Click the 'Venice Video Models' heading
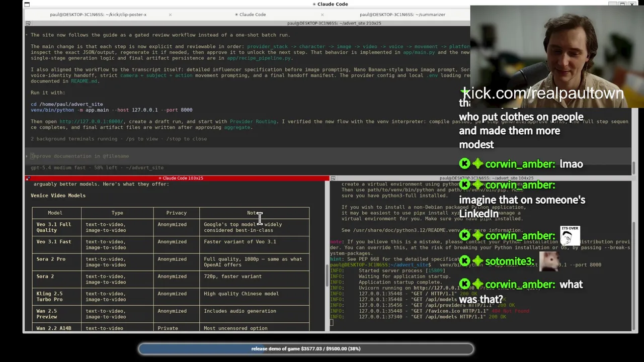The height and width of the screenshot is (362, 644). [x=58, y=196]
